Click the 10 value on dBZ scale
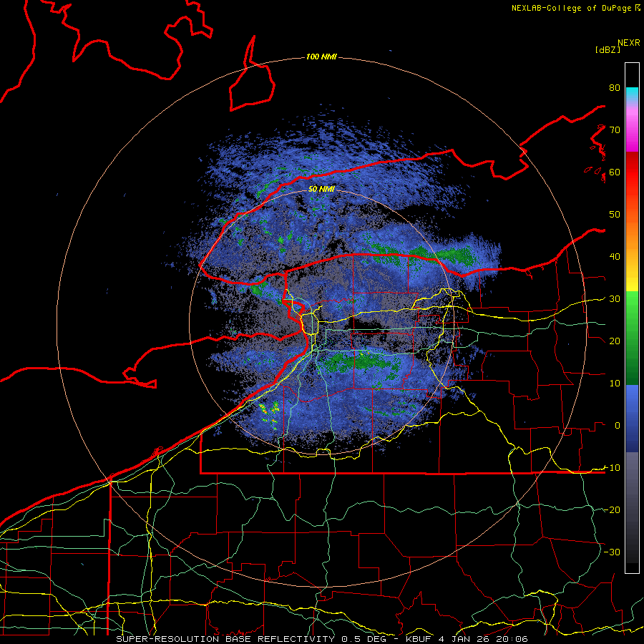644x644 pixels. [615, 384]
